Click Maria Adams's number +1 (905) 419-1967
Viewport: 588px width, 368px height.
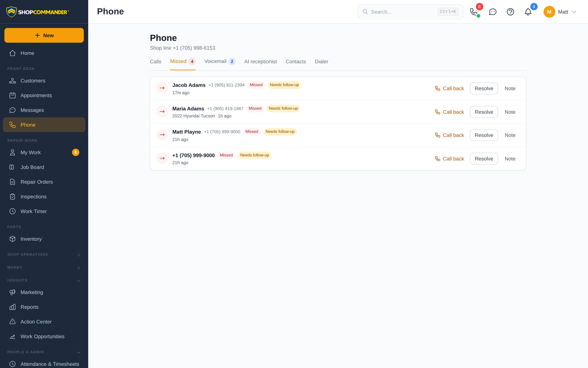pyautogui.click(x=225, y=109)
